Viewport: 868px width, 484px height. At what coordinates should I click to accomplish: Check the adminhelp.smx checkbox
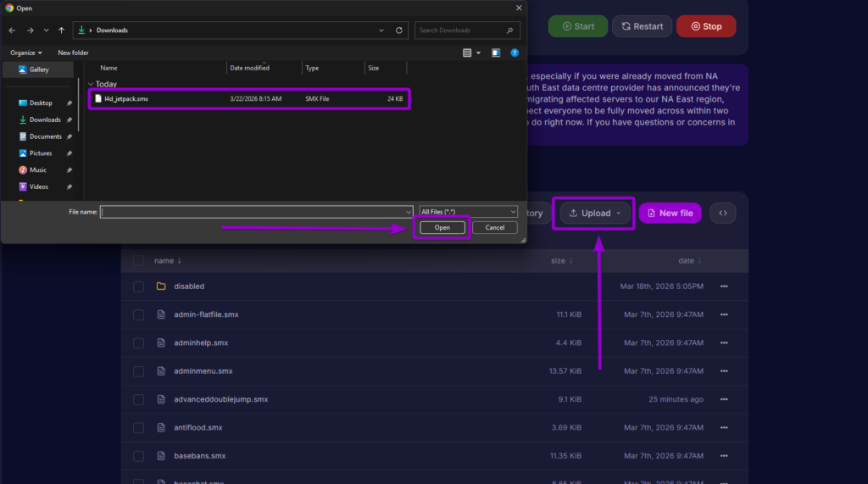(x=138, y=342)
